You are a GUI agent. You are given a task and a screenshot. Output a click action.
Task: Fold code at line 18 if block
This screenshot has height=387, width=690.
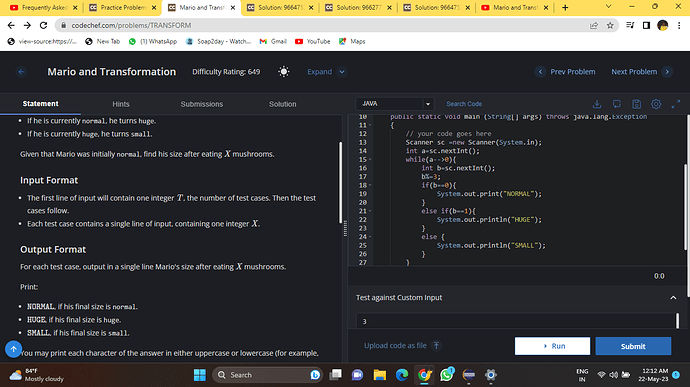point(371,185)
